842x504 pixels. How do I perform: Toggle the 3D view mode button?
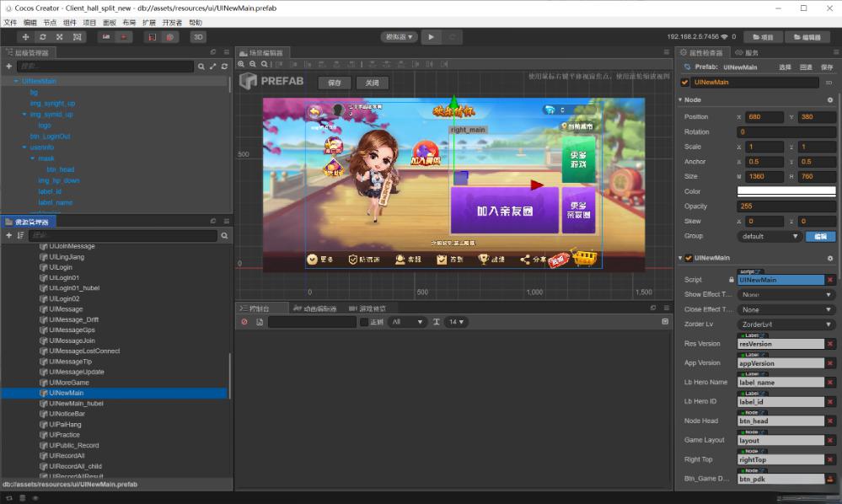(197, 37)
